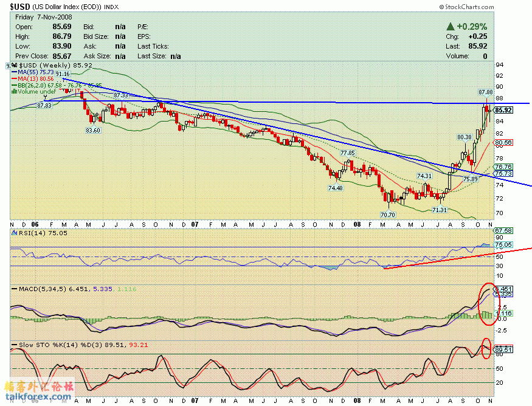Viewport: 532px width, 406px height.
Task: Click the 80.38 price callout
Action: tap(465, 137)
